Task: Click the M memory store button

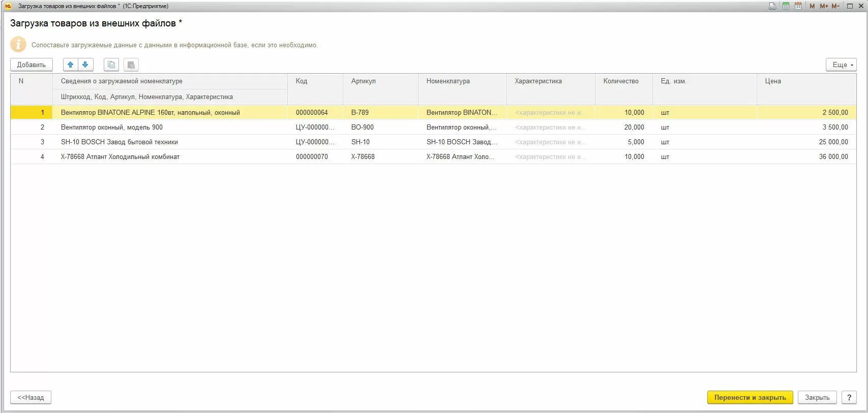Action: click(x=812, y=6)
